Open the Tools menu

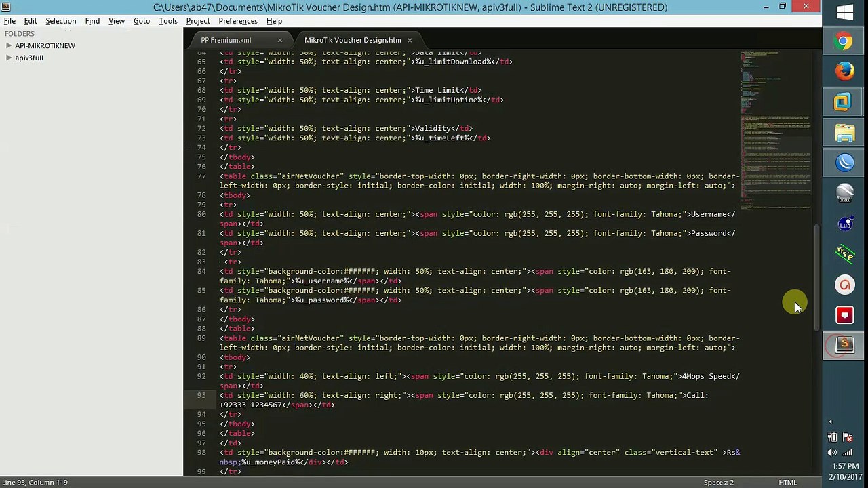pyautogui.click(x=168, y=21)
